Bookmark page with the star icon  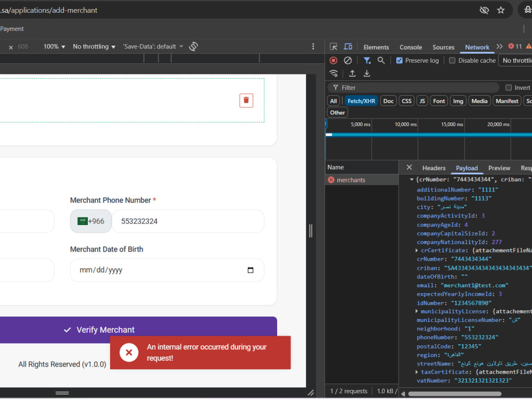(x=501, y=10)
